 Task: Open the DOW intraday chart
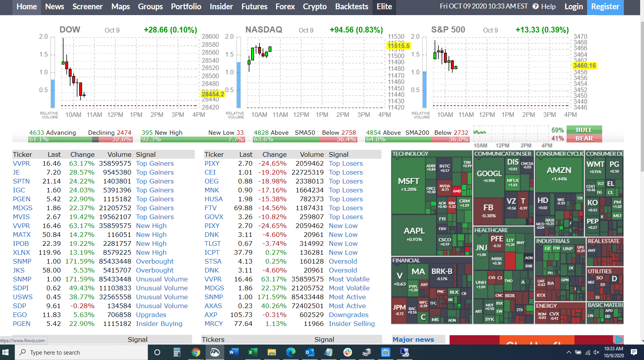pos(130,72)
